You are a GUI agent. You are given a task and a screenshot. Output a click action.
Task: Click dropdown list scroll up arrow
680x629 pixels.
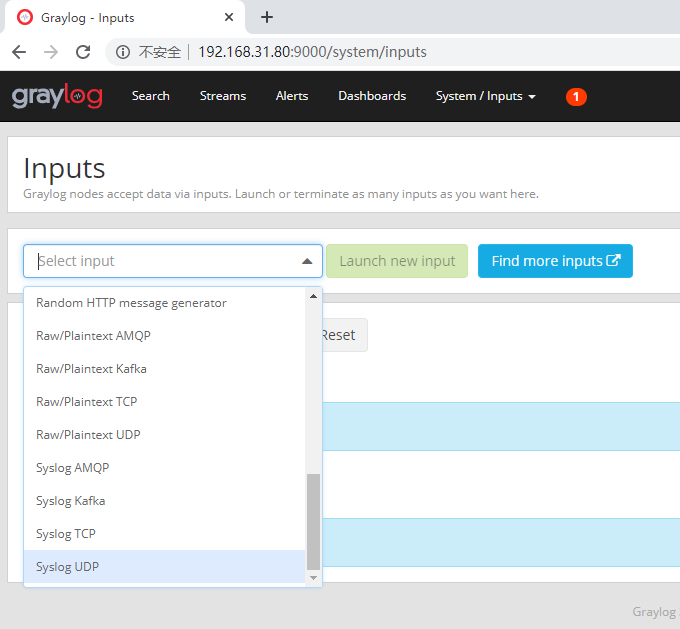point(313,296)
